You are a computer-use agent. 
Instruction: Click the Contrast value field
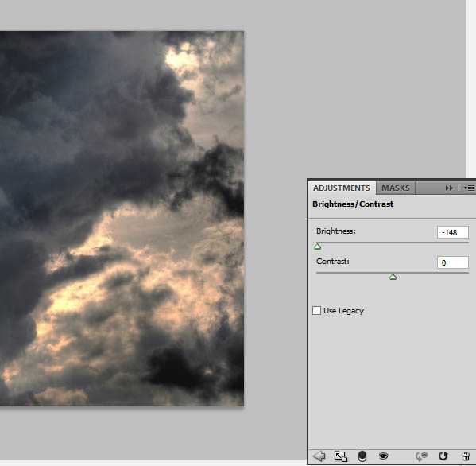[x=453, y=262]
